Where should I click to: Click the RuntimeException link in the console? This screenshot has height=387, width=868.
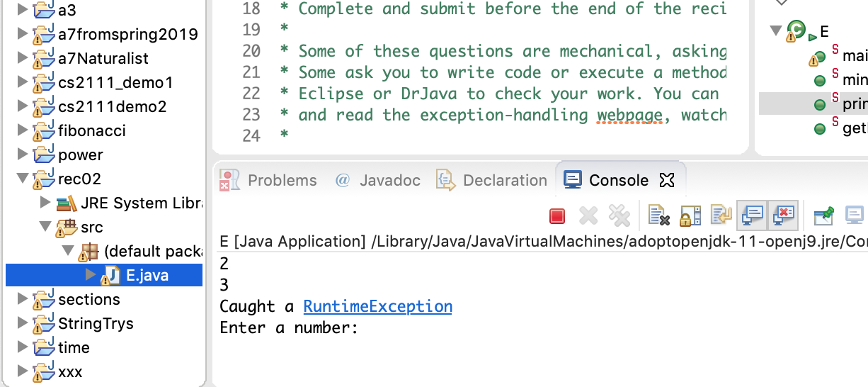tap(377, 307)
